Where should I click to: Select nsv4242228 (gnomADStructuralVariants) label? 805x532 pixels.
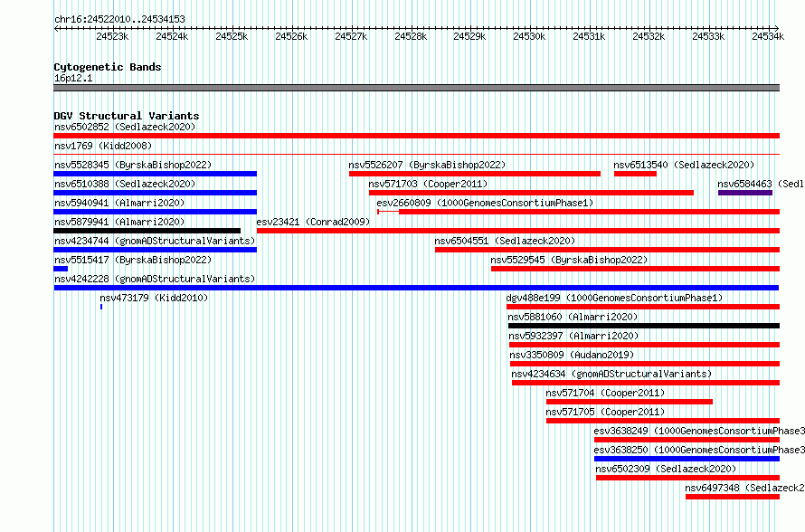[155, 279]
